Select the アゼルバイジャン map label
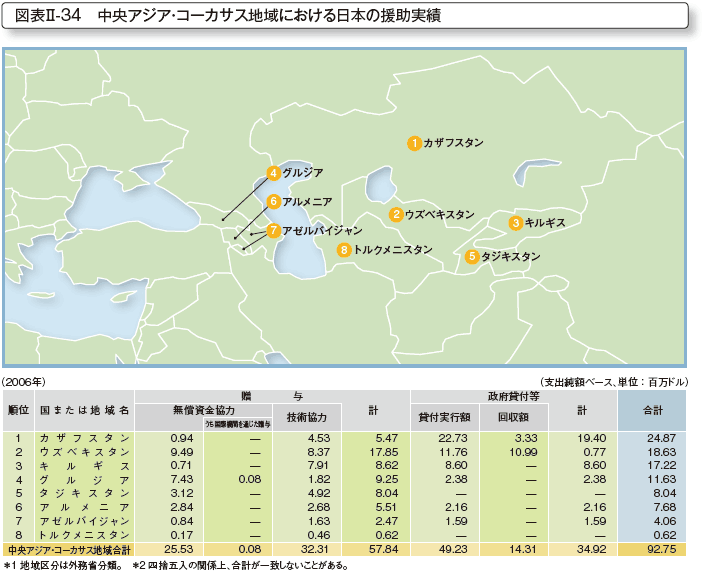The image size is (704, 571). pos(322,230)
